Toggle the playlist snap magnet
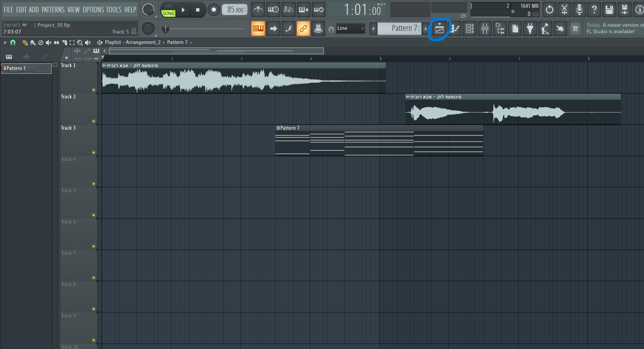644x349 pixels. [13, 42]
